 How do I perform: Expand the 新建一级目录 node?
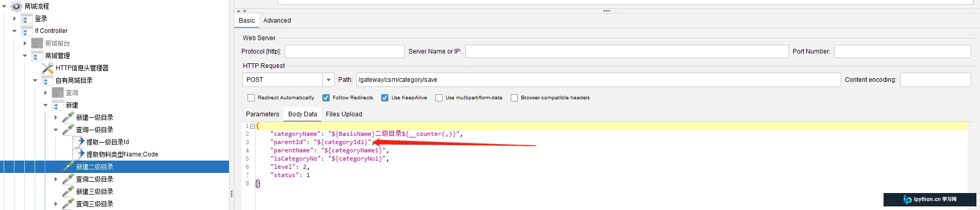[x=56, y=117]
